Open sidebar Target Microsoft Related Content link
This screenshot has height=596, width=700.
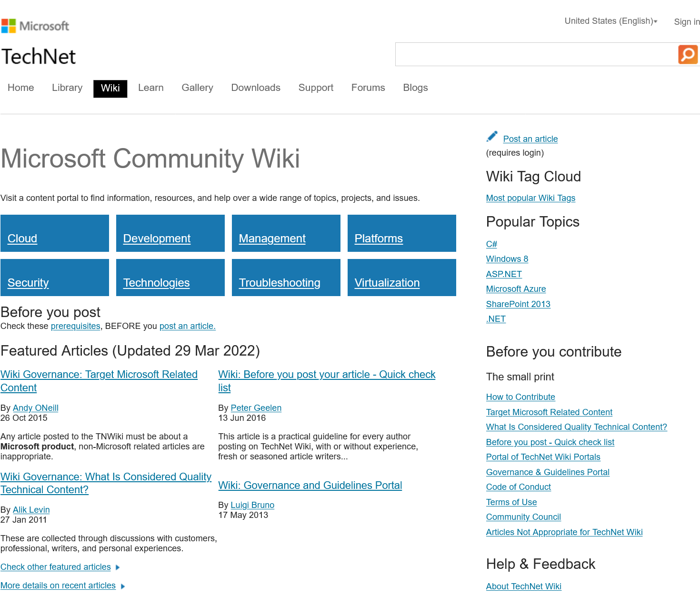(x=549, y=412)
